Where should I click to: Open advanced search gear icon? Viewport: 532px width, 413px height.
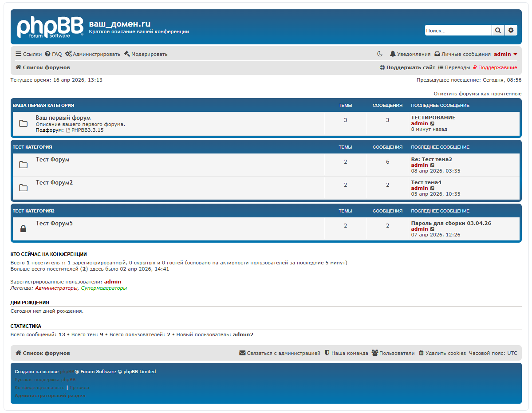pos(511,30)
